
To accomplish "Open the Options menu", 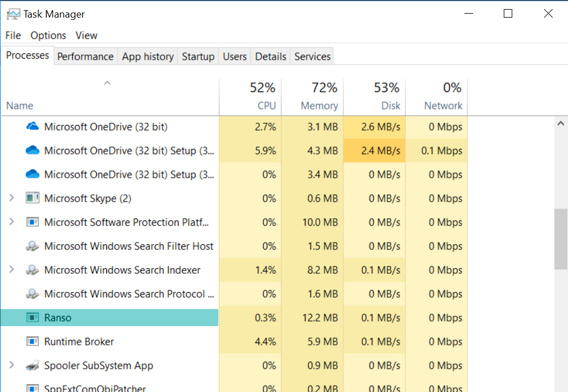I will [48, 35].
